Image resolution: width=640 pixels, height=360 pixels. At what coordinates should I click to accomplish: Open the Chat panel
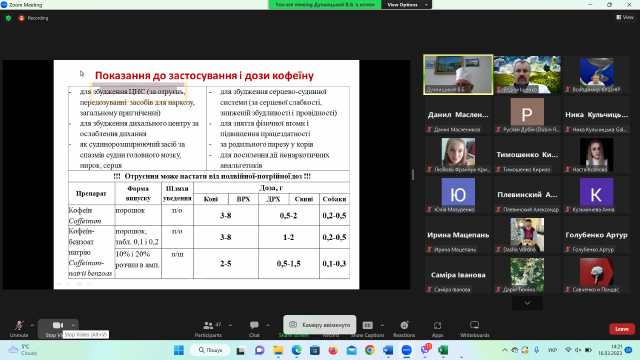[x=254, y=329]
